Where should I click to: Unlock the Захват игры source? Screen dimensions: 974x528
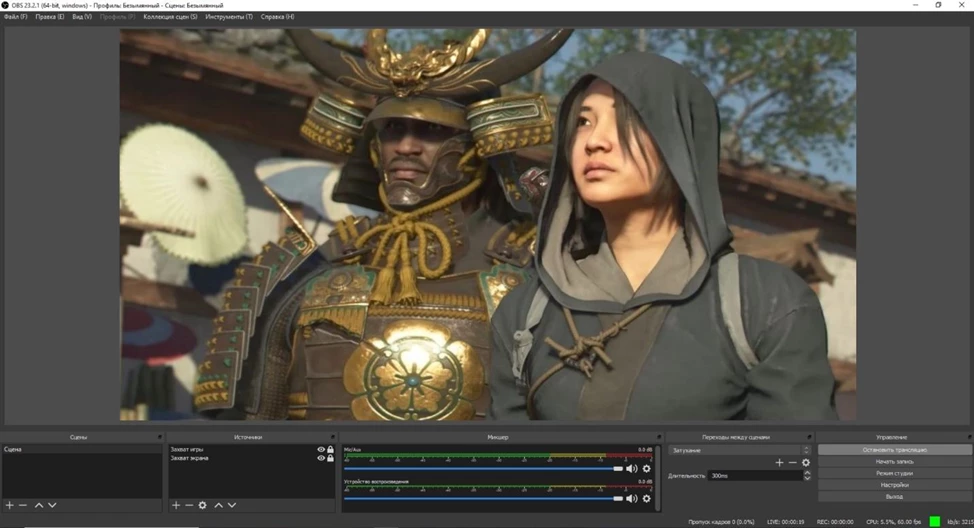330,449
